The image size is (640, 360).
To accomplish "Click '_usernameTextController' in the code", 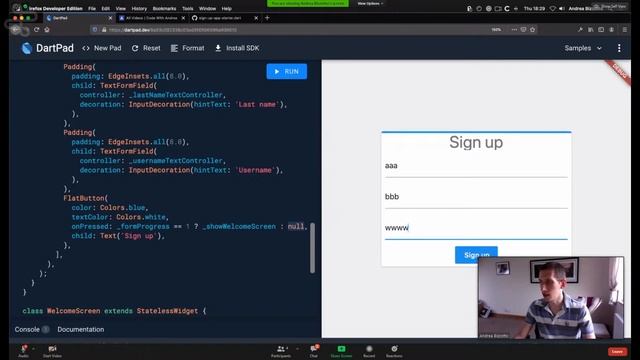I will pyautogui.click(x=176, y=161).
